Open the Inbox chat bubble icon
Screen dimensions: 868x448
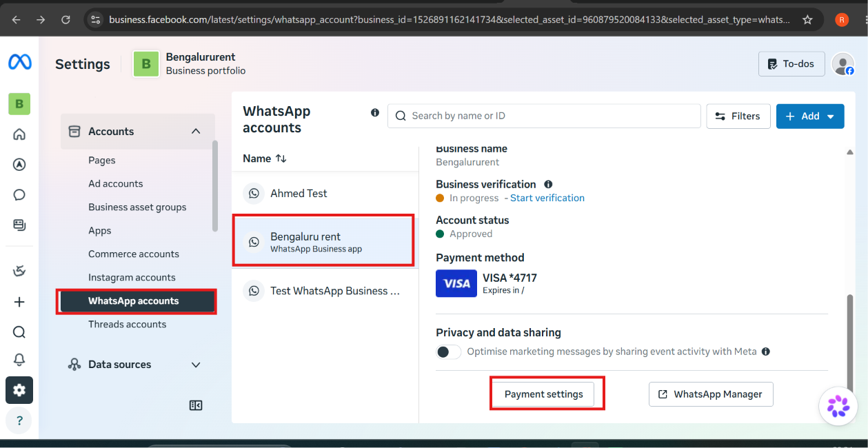(19, 195)
